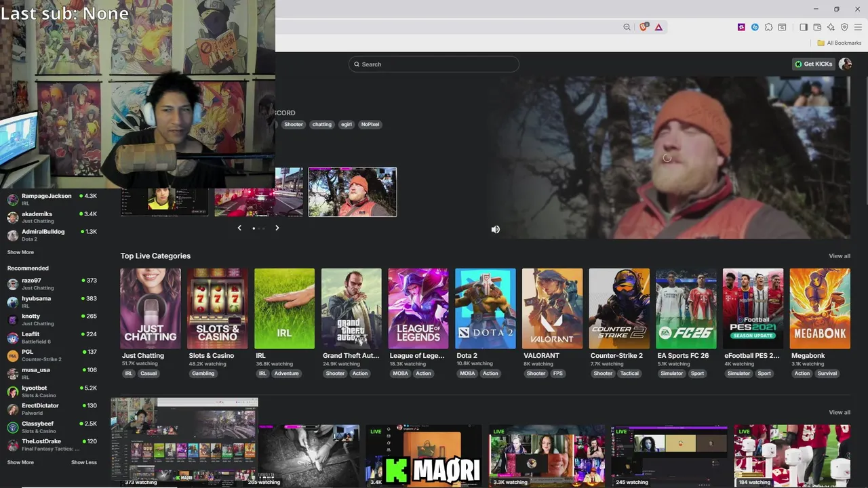View all Top Live Categories

coord(840,256)
